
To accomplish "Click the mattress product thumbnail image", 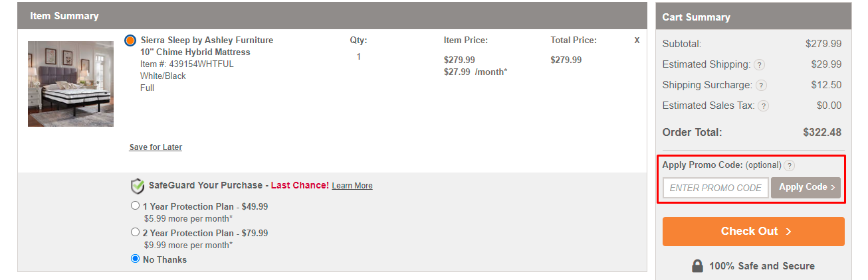I will coord(70,84).
